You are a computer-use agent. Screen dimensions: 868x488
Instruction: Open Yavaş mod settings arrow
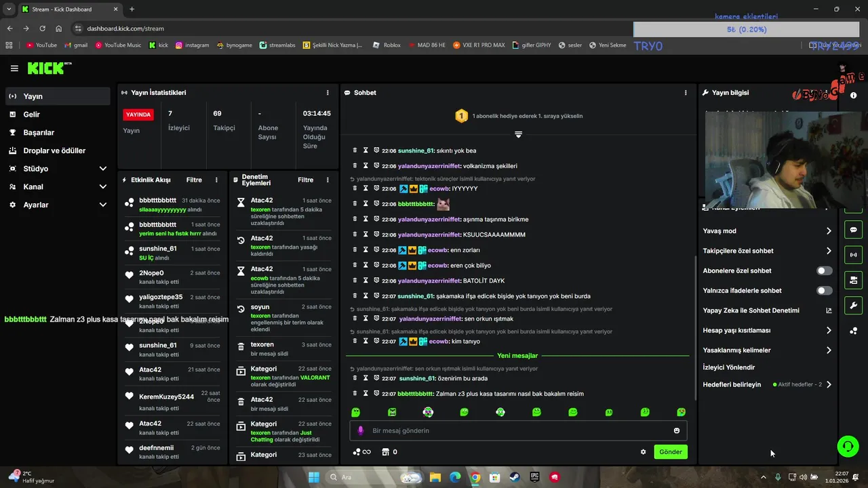829,231
